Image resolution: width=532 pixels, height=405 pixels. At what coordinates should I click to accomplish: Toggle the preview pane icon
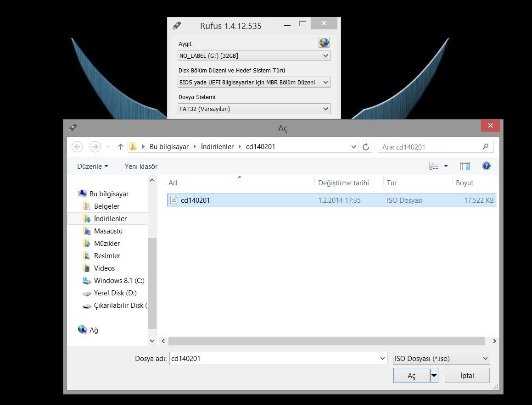point(465,166)
